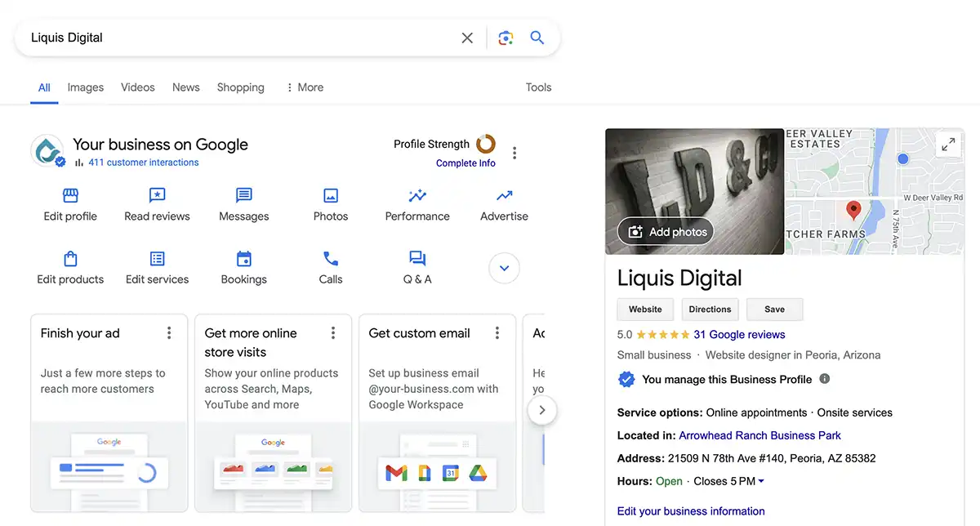The width and height of the screenshot is (980, 526).
Task: Clear the search box with the X icon
Action: (467, 38)
